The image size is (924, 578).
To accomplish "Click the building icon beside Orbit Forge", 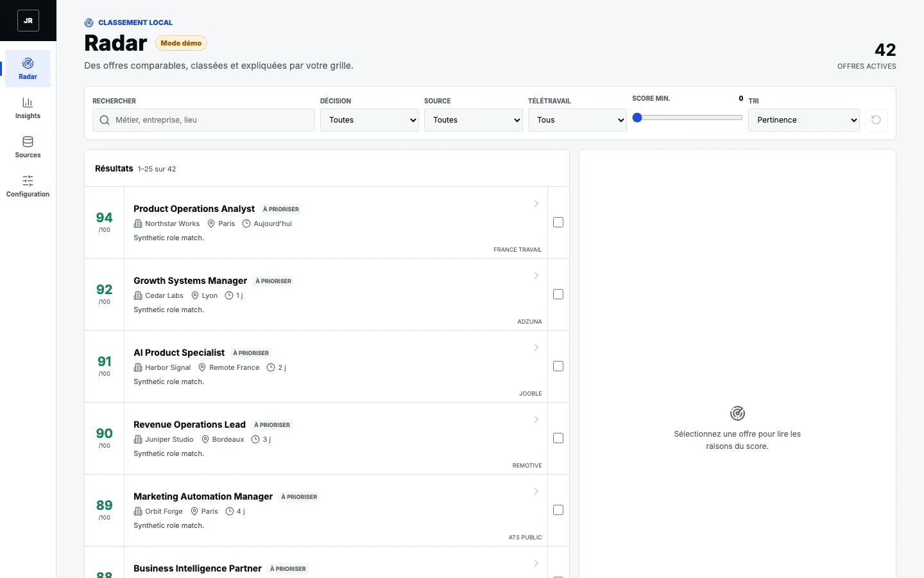I will (x=138, y=511).
